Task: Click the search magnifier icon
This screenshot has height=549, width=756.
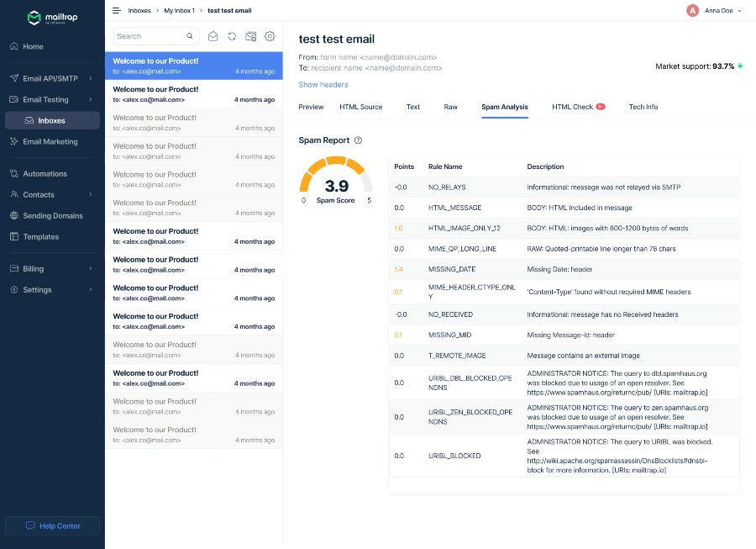Action: (190, 36)
